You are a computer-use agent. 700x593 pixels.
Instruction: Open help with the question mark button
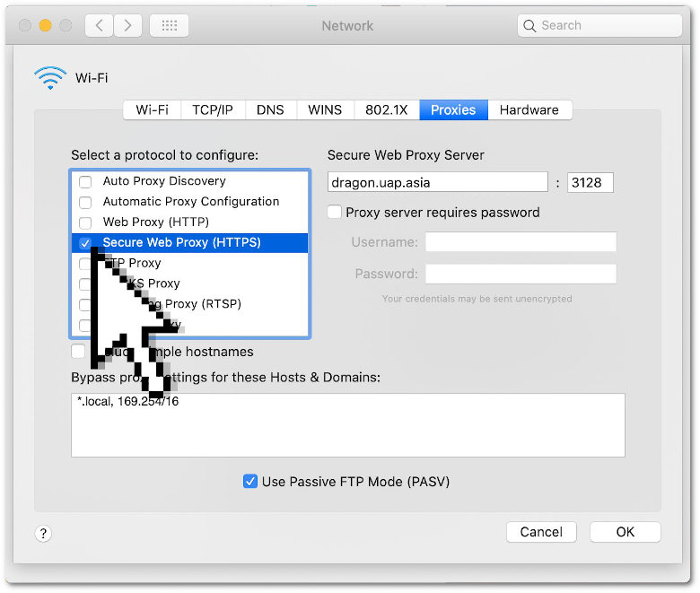click(43, 533)
